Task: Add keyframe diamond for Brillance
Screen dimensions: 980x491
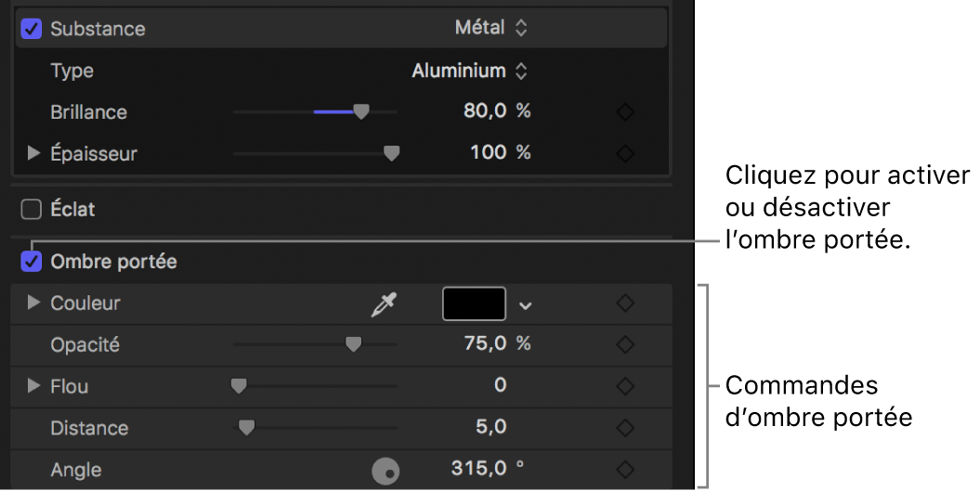Action: (625, 112)
